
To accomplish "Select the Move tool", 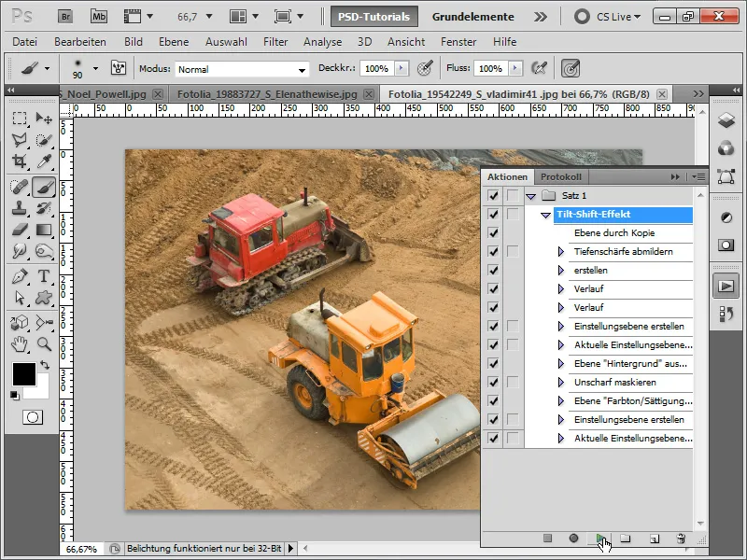I will [44, 119].
